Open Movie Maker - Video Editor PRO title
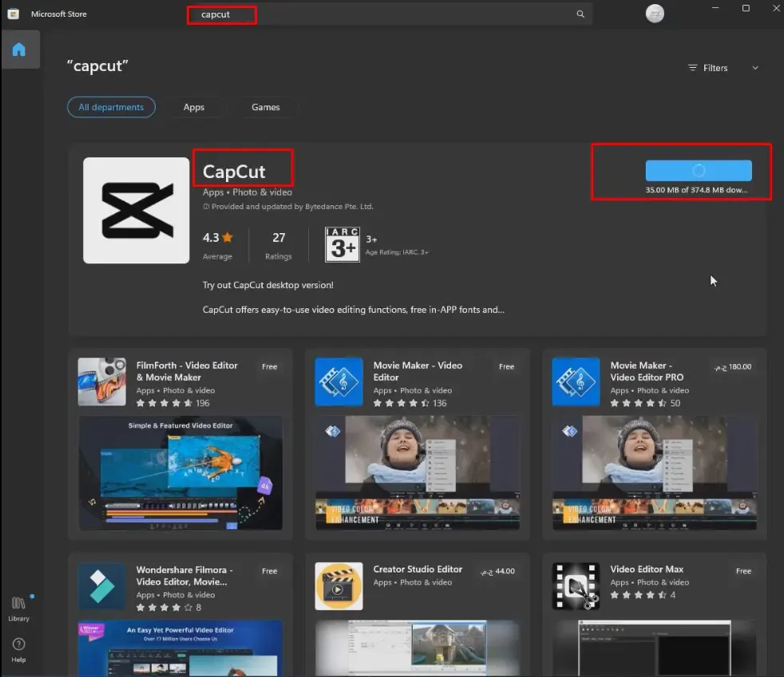Viewport: 784px width, 677px height. (647, 371)
